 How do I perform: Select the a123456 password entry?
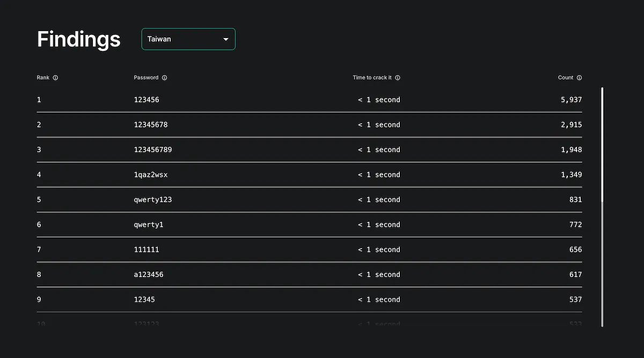[x=149, y=274]
